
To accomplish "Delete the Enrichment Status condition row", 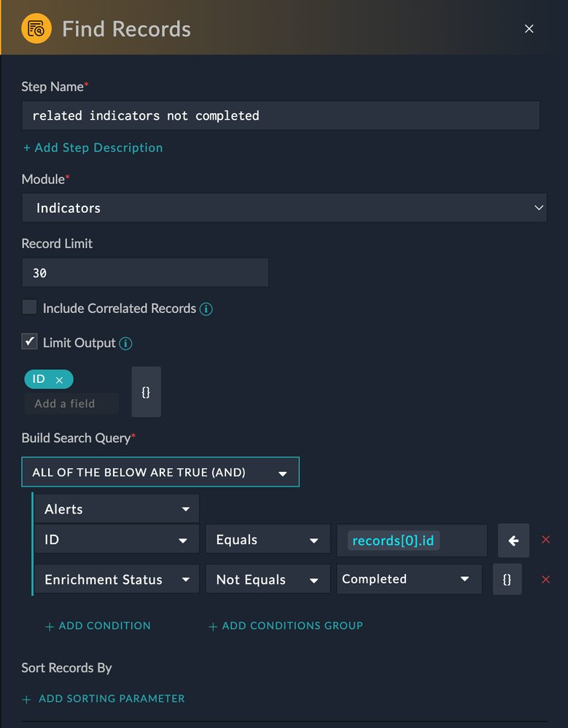I will (545, 579).
